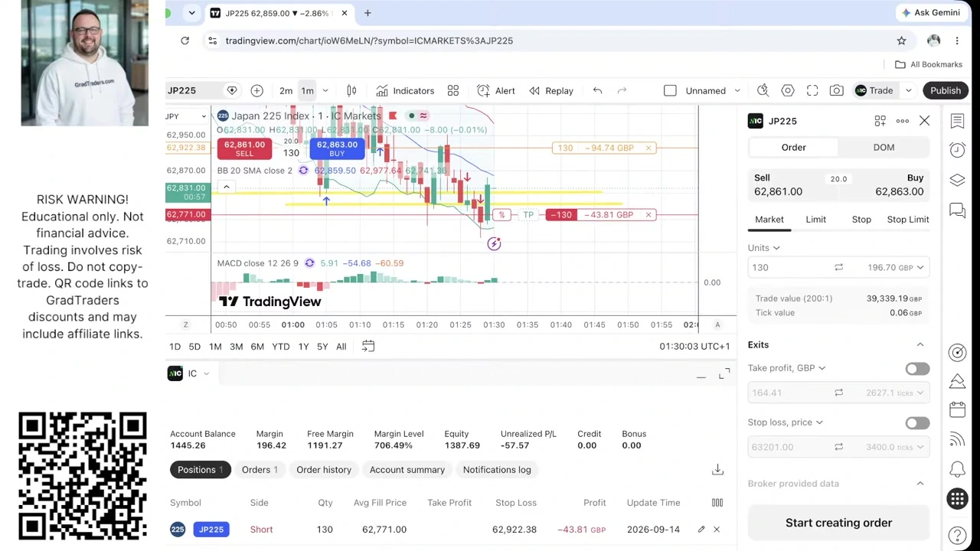Select layout setup square icon
The height and width of the screenshot is (551, 980).
[x=670, y=90]
